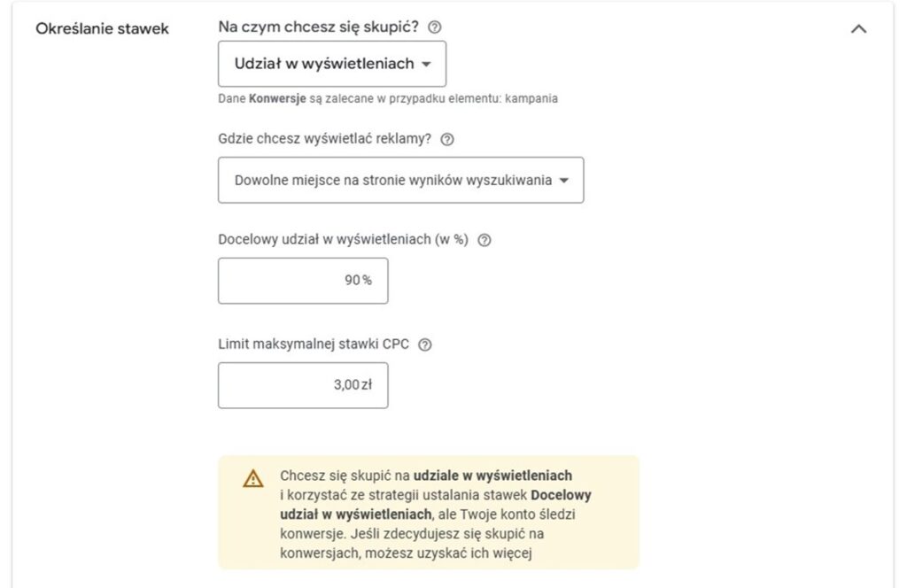
Task: Click help icon next to Limit maksymalnej stawki CPC
Action: pos(424,344)
